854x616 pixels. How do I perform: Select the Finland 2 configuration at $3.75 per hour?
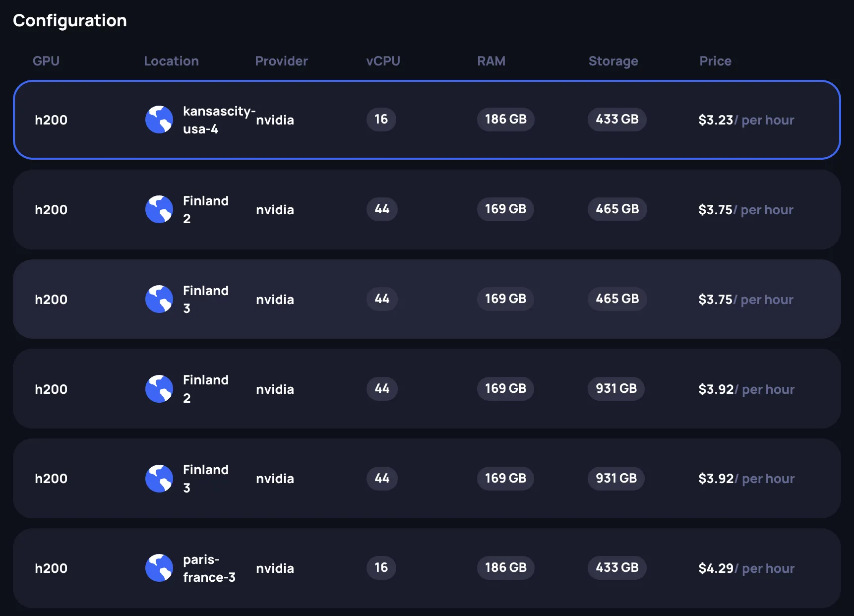[x=427, y=209]
